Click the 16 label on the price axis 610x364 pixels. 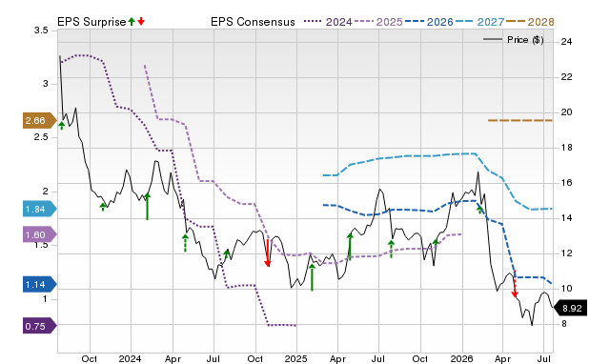click(566, 182)
